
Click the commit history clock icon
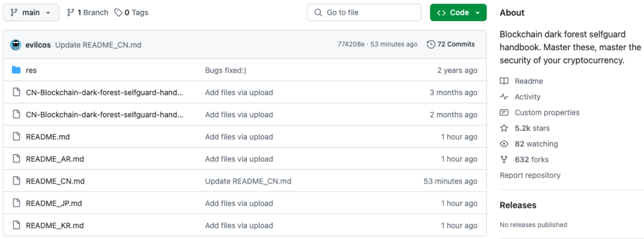(431, 44)
